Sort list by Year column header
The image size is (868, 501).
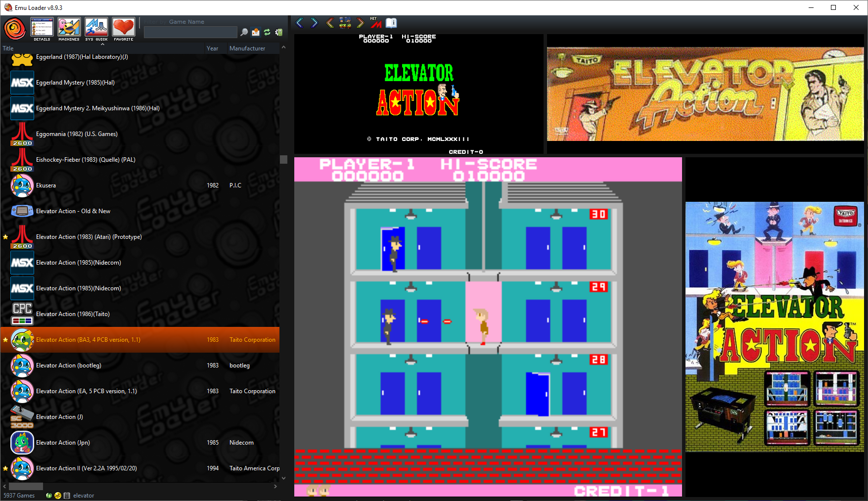213,48
